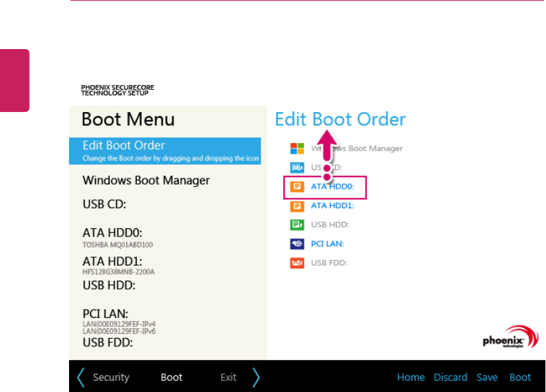Select the orange ATA HDD0 disk icon

297,187
